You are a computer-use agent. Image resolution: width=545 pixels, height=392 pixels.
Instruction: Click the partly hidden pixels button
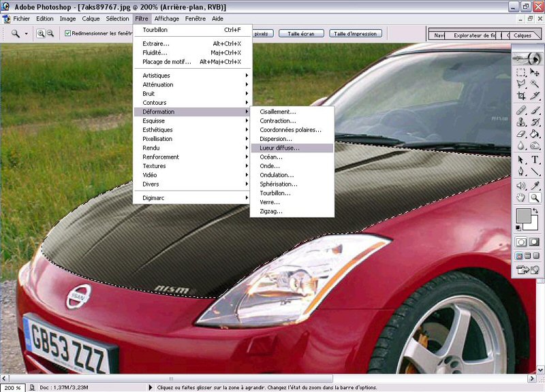[x=262, y=33]
